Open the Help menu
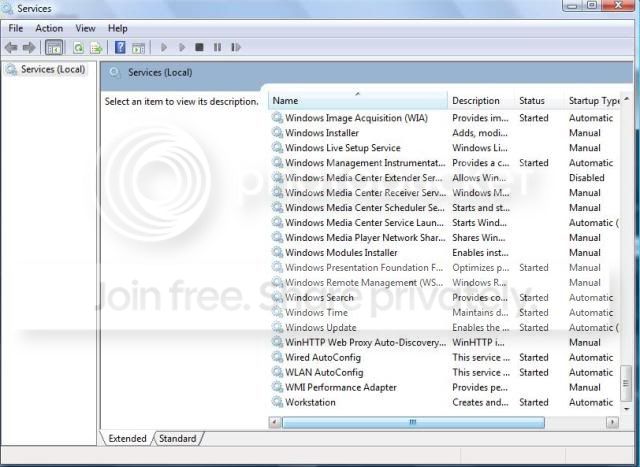640x467 pixels. pos(118,28)
